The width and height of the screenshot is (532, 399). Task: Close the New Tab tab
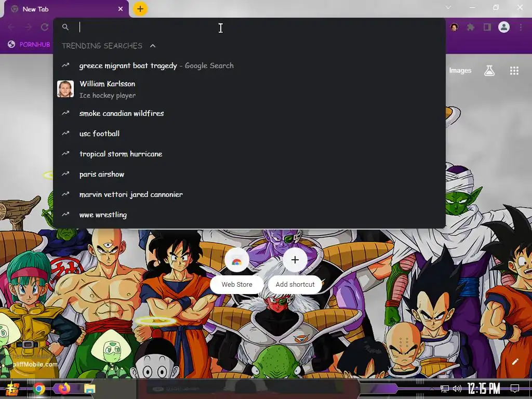pos(121,9)
